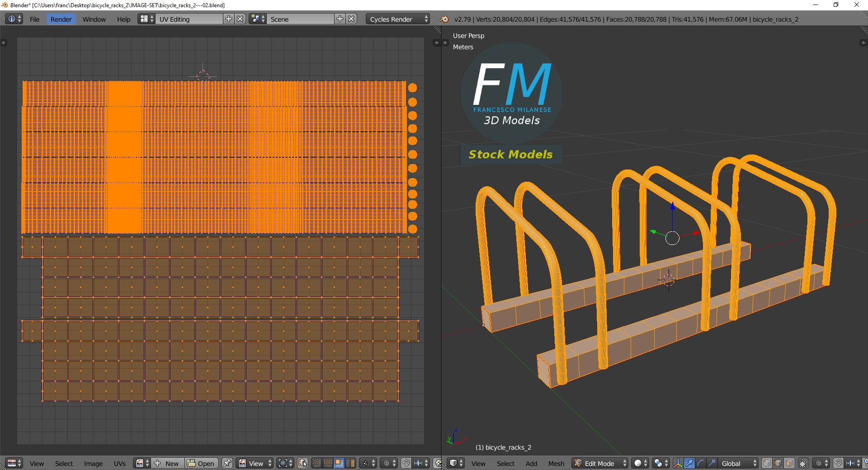Open the Cycles Render engine dropdown
868x470 pixels.
[x=398, y=19]
